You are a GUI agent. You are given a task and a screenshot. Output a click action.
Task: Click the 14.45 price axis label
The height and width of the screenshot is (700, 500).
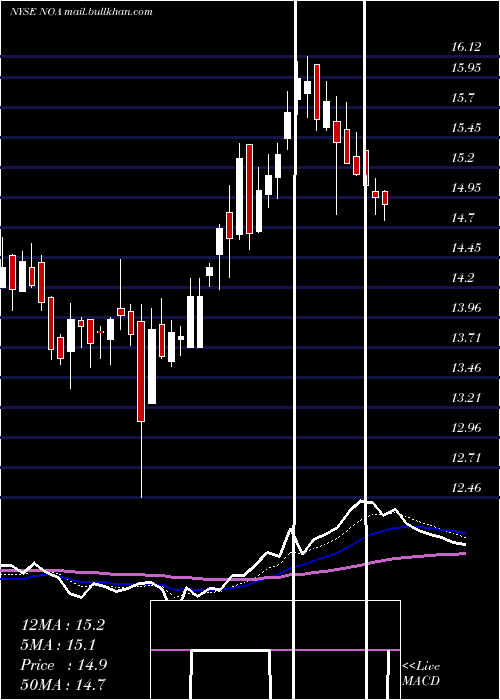tap(466, 248)
